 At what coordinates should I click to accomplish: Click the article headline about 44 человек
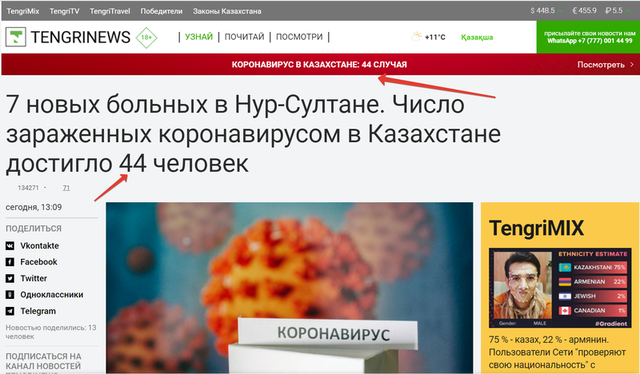click(253, 134)
